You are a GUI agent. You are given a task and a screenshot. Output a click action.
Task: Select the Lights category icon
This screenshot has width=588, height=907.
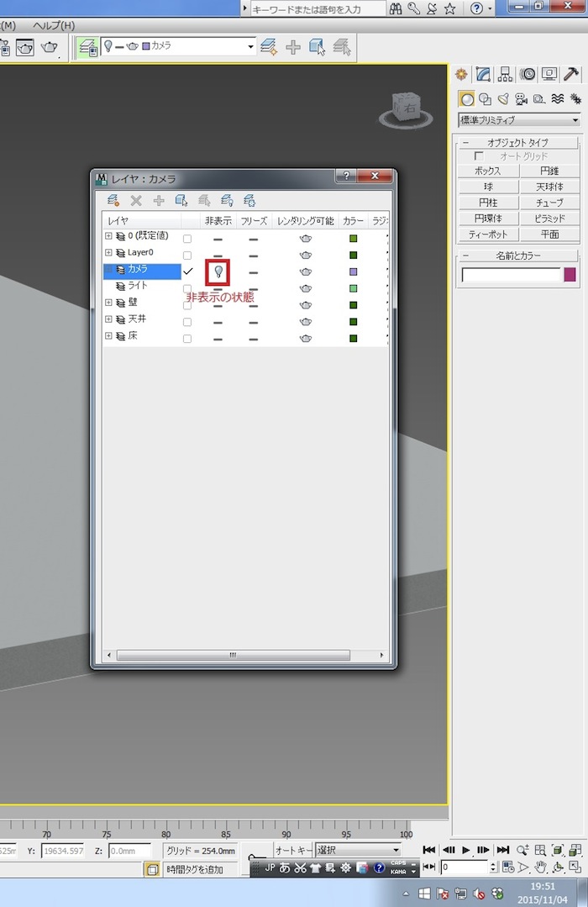coord(503,98)
